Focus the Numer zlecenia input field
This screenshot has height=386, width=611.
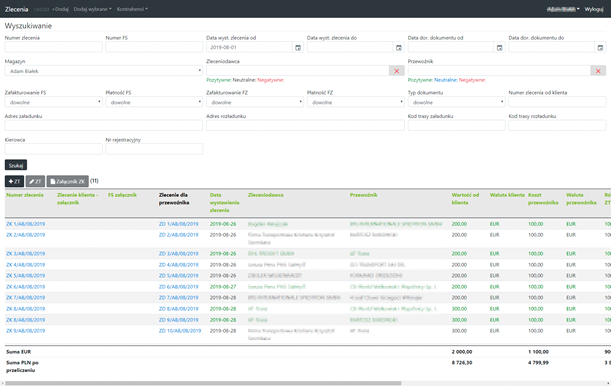pyautogui.click(x=53, y=47)
